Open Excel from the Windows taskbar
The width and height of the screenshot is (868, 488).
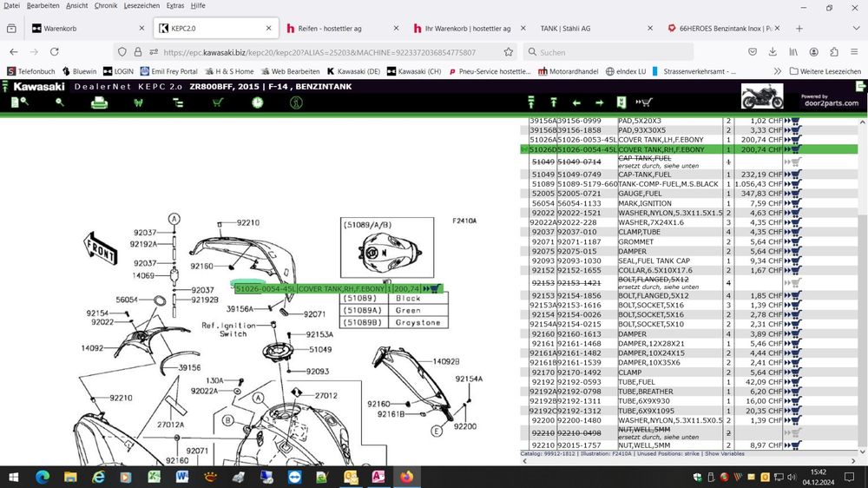pos(154,477)
